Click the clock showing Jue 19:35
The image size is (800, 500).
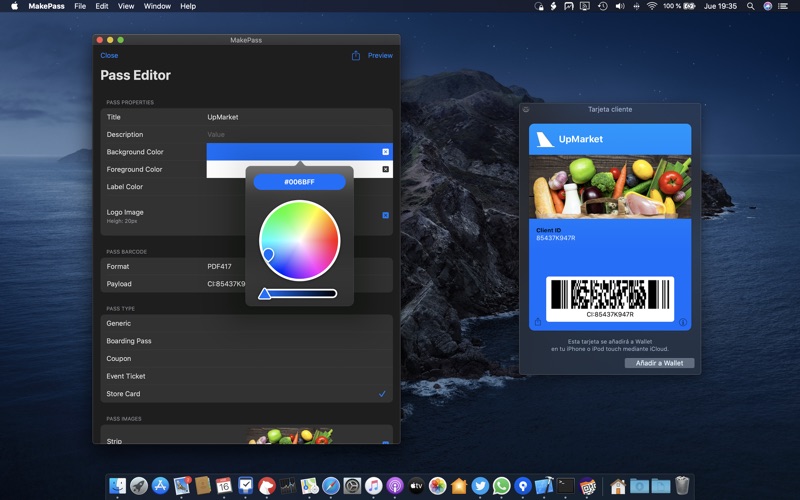pyautogui.click(x=720, y=6)
